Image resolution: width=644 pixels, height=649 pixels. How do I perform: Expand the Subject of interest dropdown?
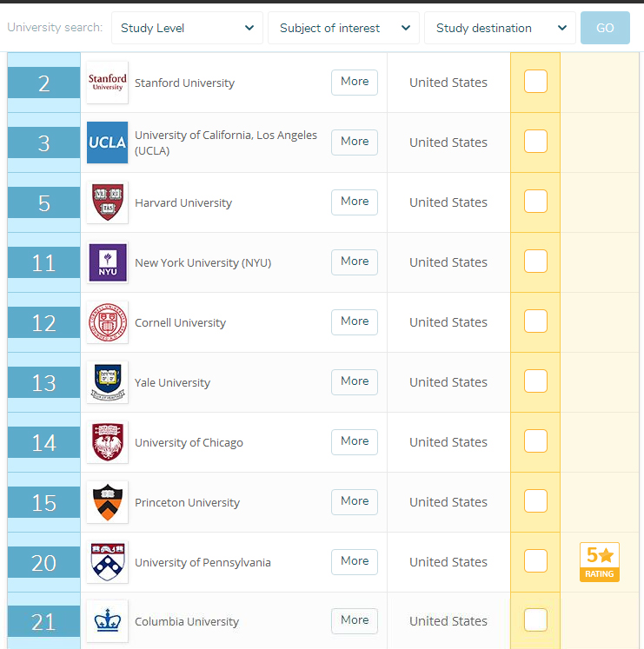[x=343, y=28]
